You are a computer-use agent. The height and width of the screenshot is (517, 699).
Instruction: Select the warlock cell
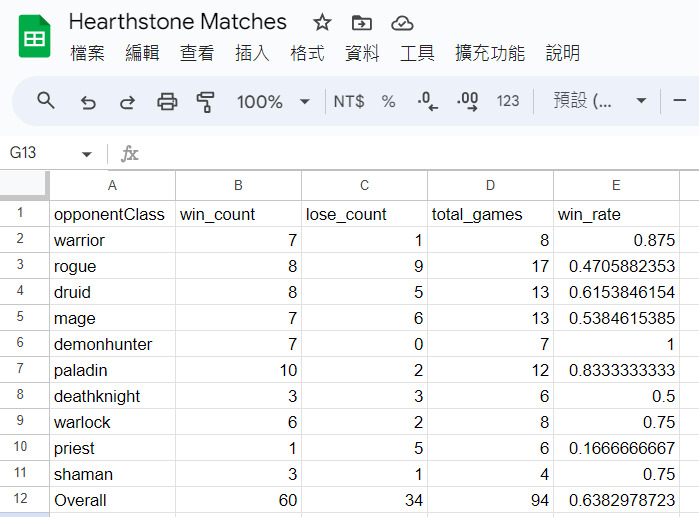point(112,422)
